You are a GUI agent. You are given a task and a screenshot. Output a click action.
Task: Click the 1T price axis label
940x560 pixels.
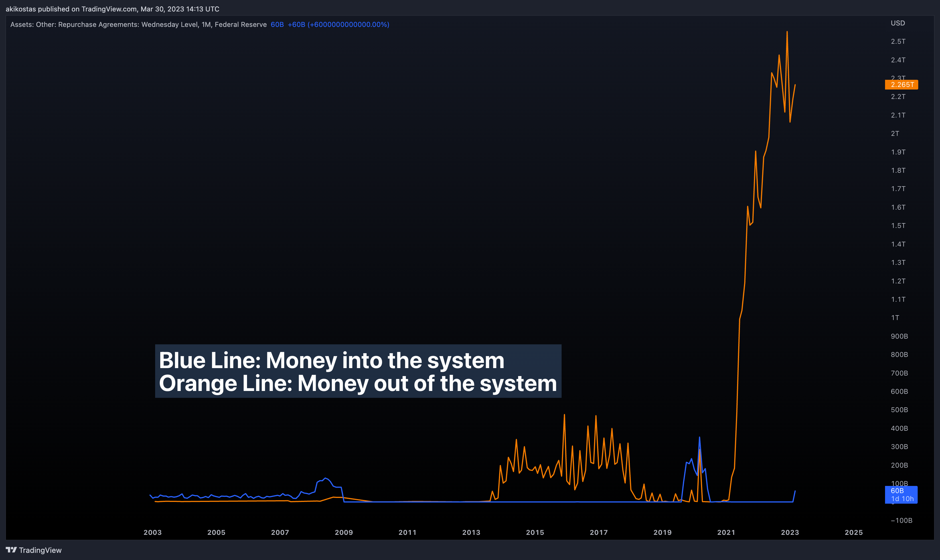click(895, 318)
